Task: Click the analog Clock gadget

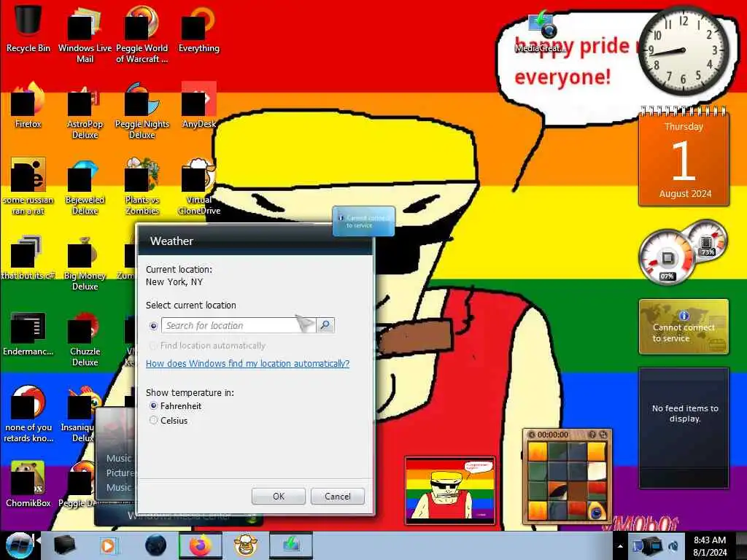Action: pos(683,50)
